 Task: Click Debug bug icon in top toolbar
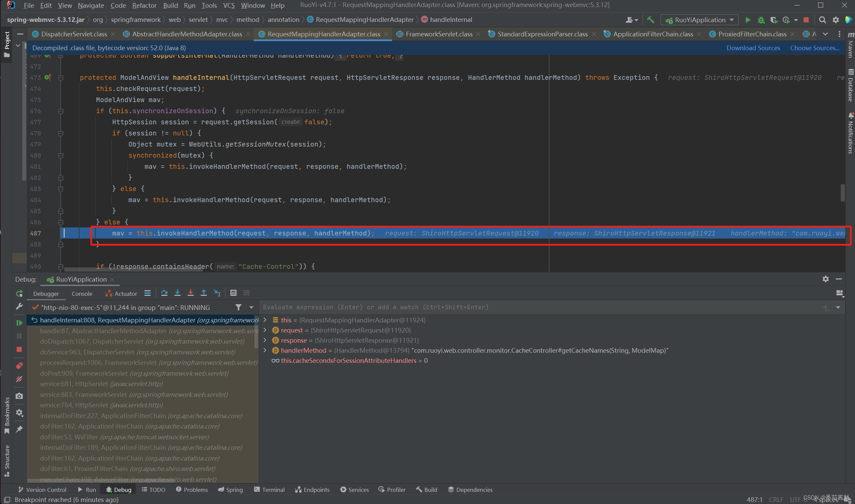click(x=761, y=20)
